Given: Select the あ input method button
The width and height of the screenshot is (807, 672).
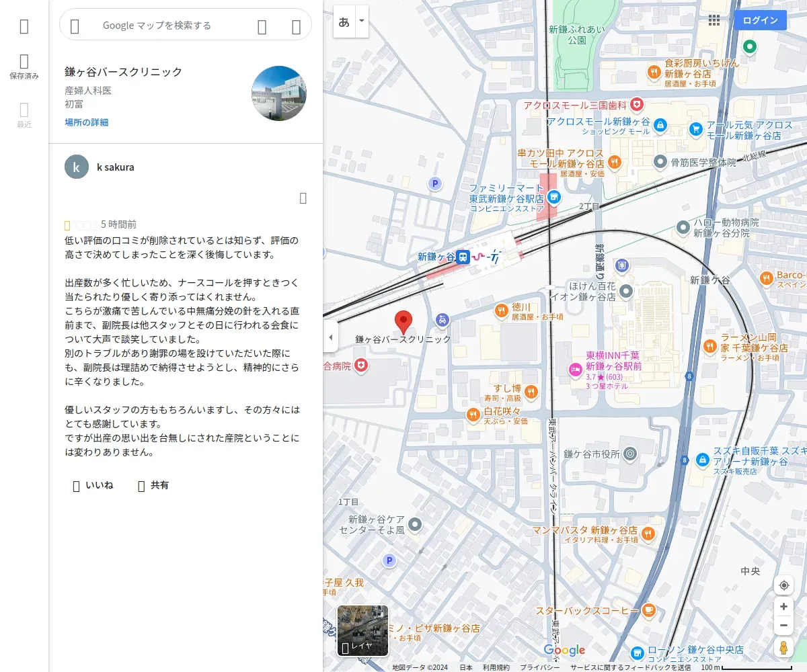Looking at the screenshot, I should pos(344,22).
